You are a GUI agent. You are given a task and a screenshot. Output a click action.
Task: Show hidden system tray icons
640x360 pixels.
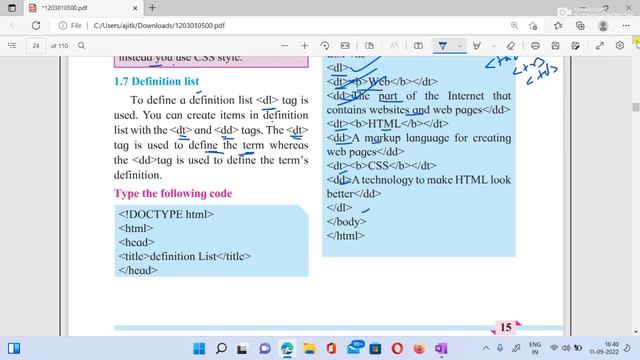click(x=486, y=348)
